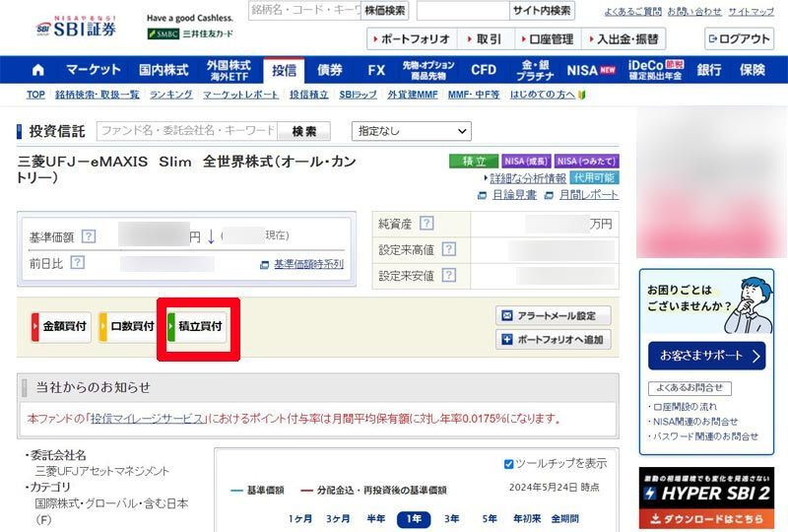This screenshot has height=532, width=788.
Task: Toggle ツールチップを表示 checkbox
Action: [508, 464]
